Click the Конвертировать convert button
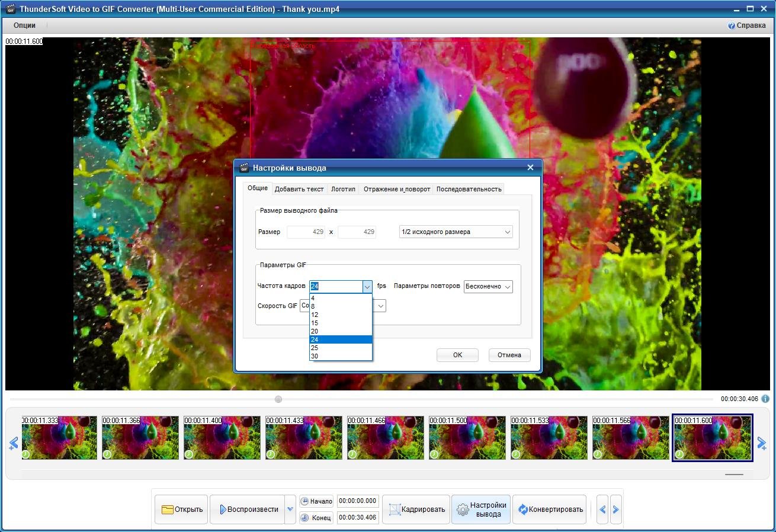This screenshot has height=532, width=776. pyautogui.click(x=550, y=509)
